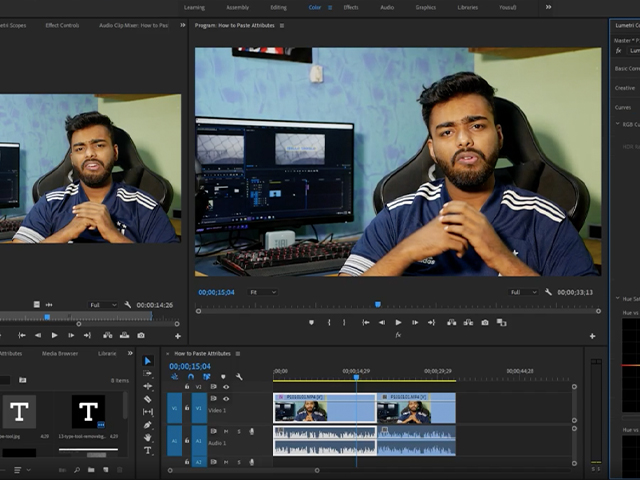Image resolution: width=640 pixels, height=480 pixels.
Task: Open Program monitor settings wrench
Action: point(548,292)
